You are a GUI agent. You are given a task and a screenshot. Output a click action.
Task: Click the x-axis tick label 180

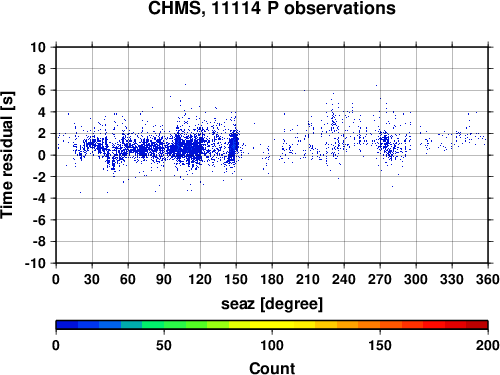point(272,279)
